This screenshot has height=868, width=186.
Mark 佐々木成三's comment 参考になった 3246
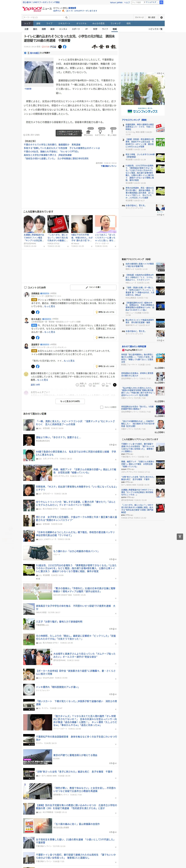coord(105,338)
